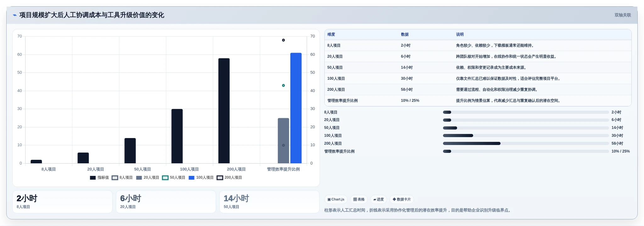This screenshot has height=226, width=644.
Task: Click the tallest dark bar for 200人项目
Action: [x=224, y=111]
